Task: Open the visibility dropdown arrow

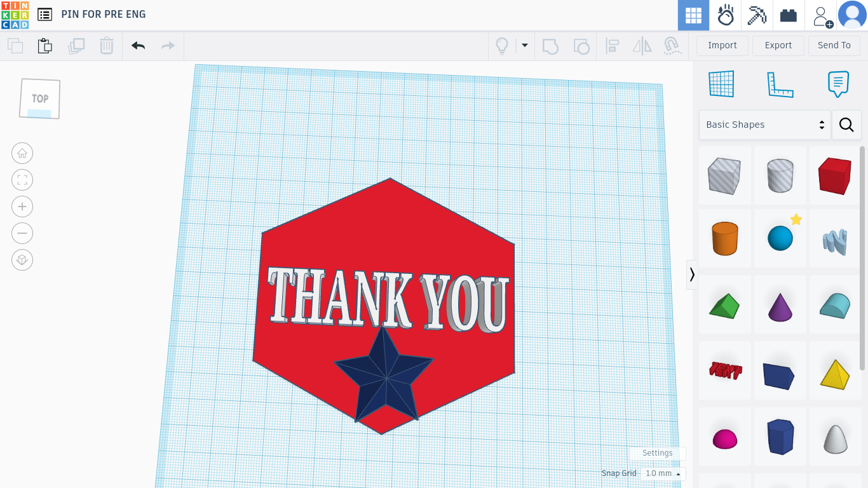Action: click(x=525, y=45)
